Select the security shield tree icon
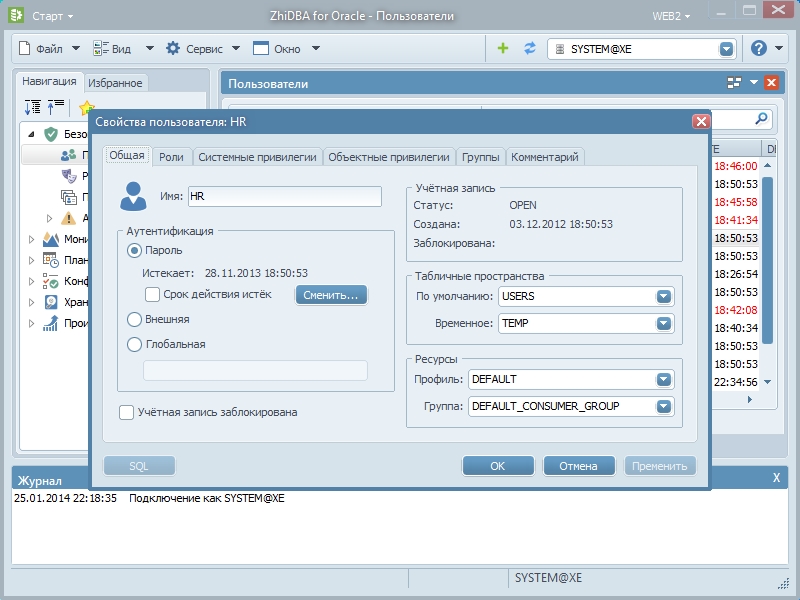This screenshot has height=600, width=800. [51, 134]
